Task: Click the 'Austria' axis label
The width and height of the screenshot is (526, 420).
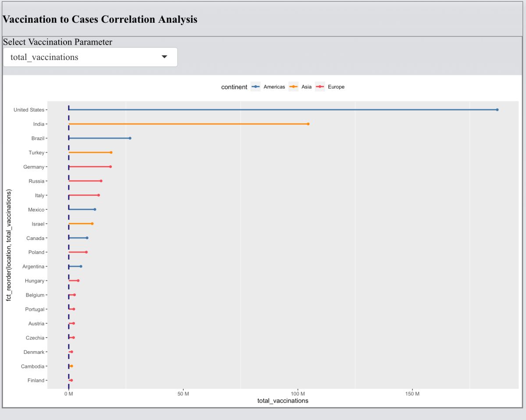Action: [x=36, y=324]
